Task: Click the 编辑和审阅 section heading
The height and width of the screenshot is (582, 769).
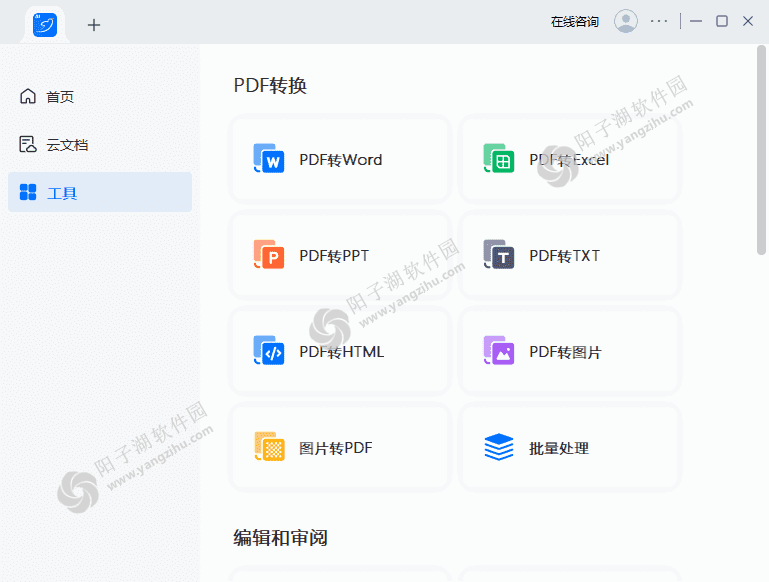Action: pos(280,538)
